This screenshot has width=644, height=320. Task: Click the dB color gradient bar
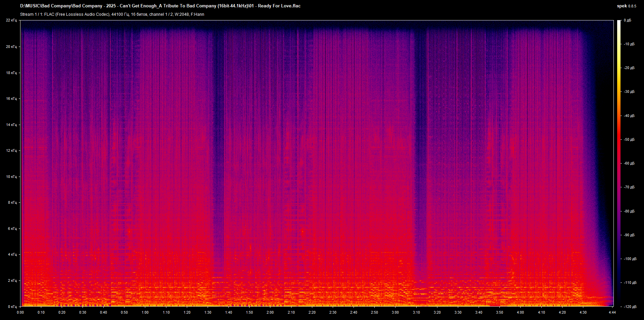619,163
